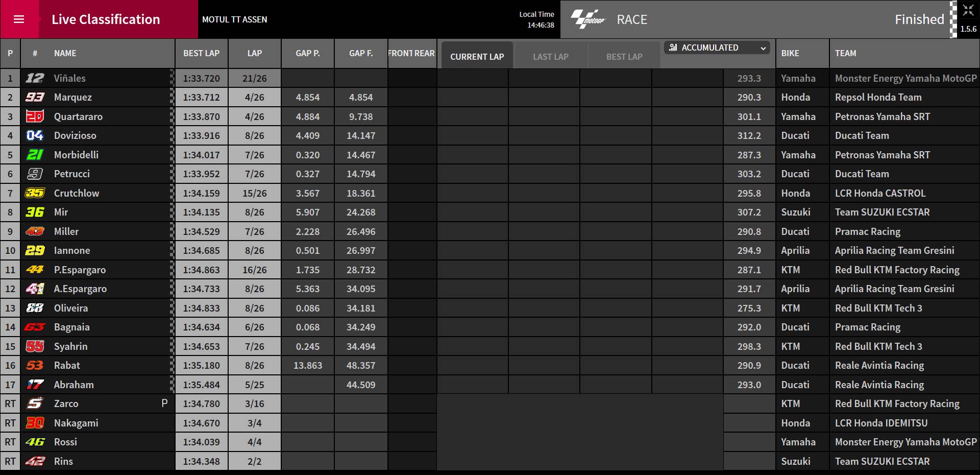The width and height of the screenshot is (980, 475).
Task: Click Mir gap 24.268 cell
Action: pyautogui.click(x=361, y=212)
